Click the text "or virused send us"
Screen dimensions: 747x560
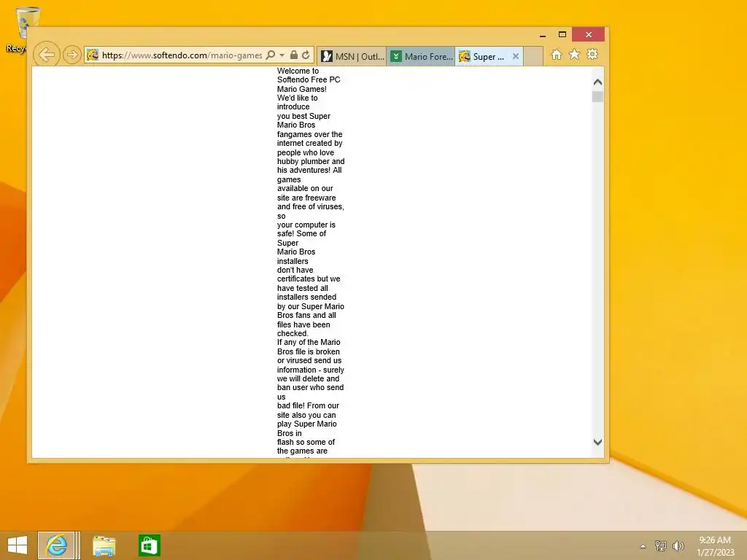pyautogui.click(x=309, y=360)
